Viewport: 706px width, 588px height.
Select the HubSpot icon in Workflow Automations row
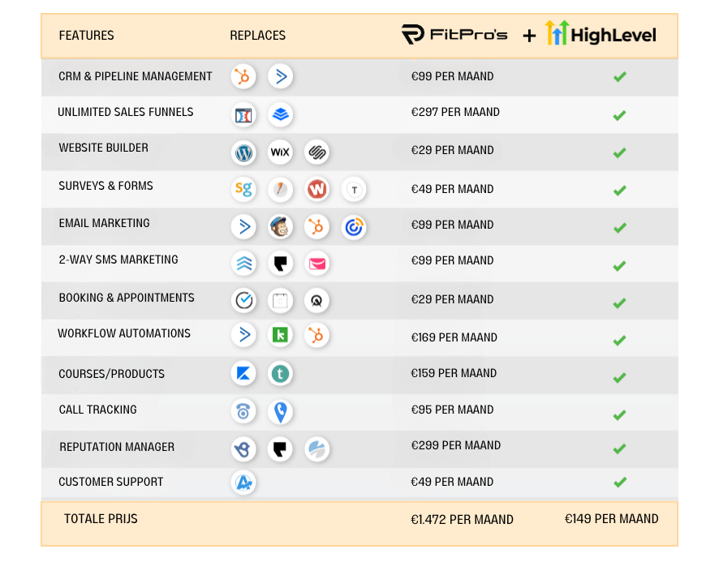pyautogui.click(x=316, y=335)
